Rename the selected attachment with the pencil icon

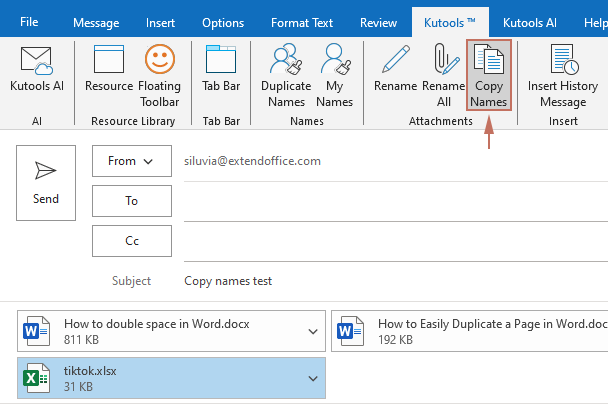click(396, 59)
